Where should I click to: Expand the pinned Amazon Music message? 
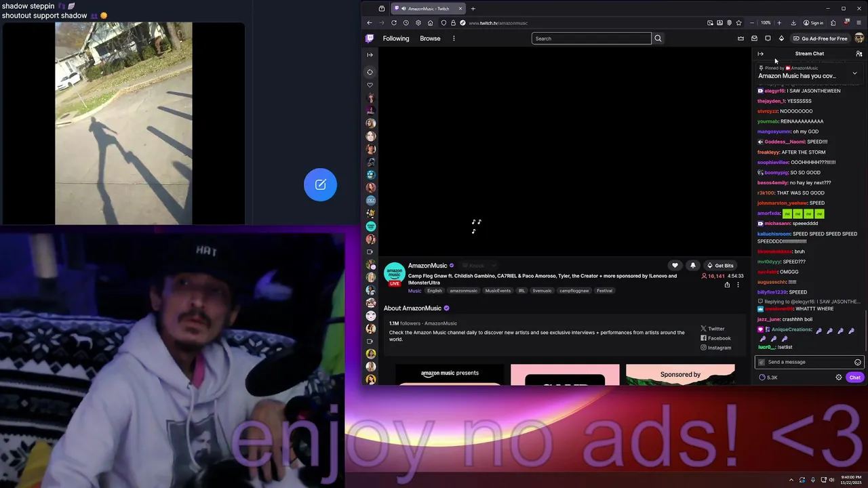854,73
